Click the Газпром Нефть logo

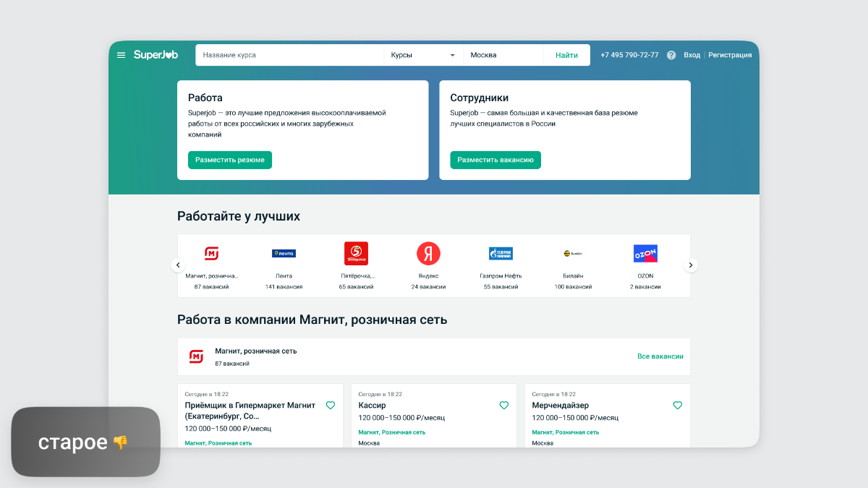(501, 253)
